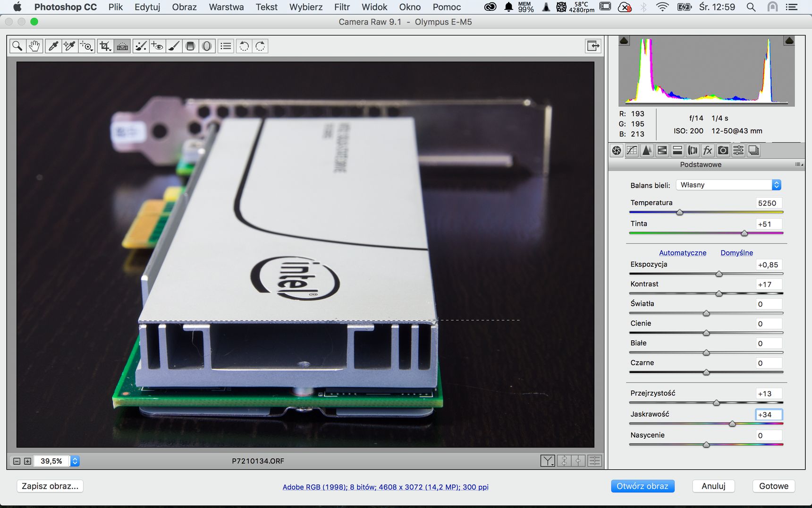Click the Gotowe button
Image resolution: width=812 pixels, height=508 pixels.
774,486
